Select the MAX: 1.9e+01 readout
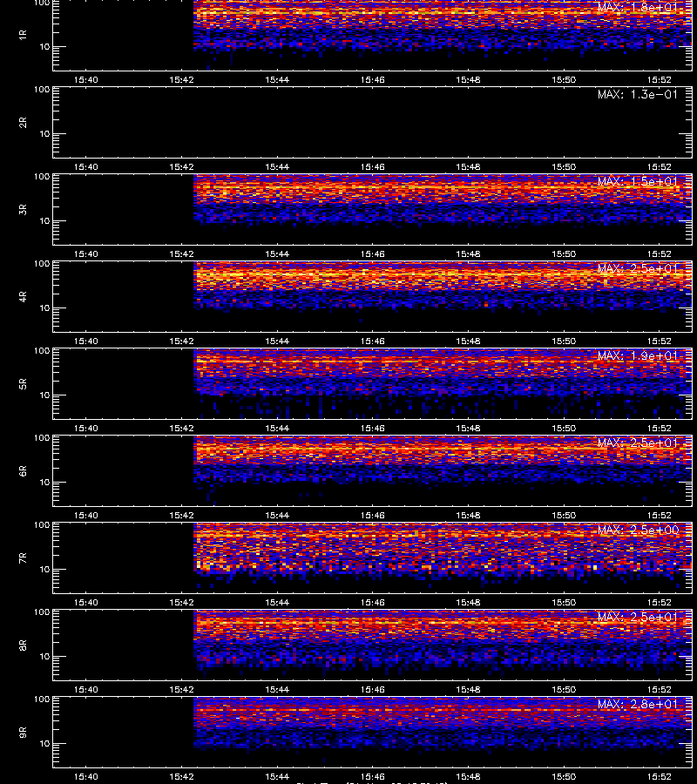Viewport: 697px width, 784px height. (638, 355)
